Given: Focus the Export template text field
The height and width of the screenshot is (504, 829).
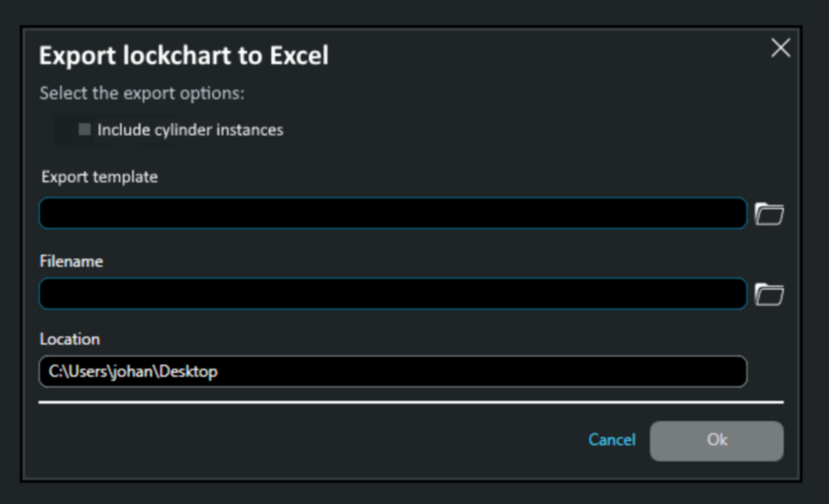Looking at the screenshot, I should (392, 214).
